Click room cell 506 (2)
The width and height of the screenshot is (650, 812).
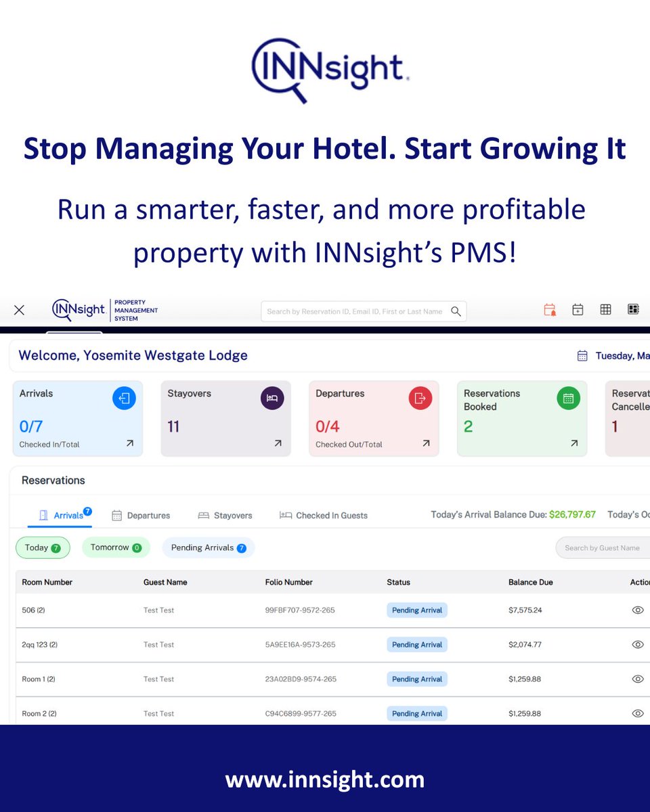pos(33,610)
